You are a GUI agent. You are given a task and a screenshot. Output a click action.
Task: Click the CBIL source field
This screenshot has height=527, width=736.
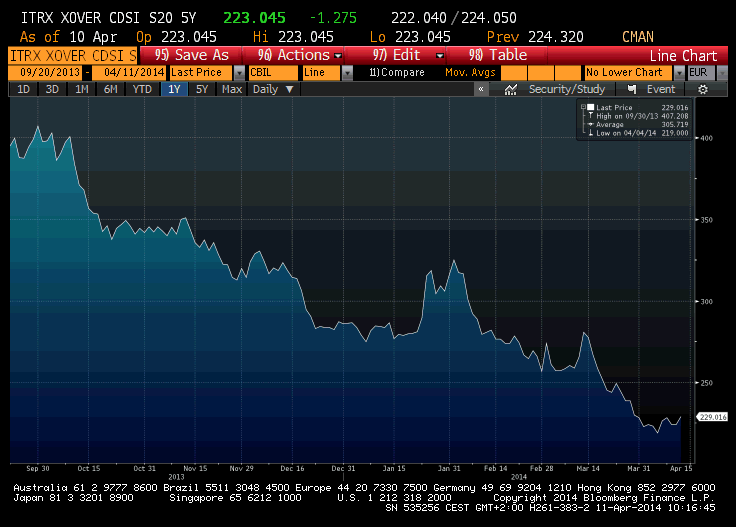pyautogui.click(x=273, y=73)
